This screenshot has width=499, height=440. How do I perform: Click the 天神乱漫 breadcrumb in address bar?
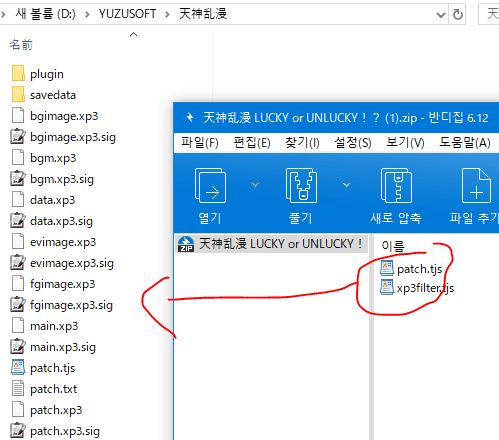pos(203,14)
